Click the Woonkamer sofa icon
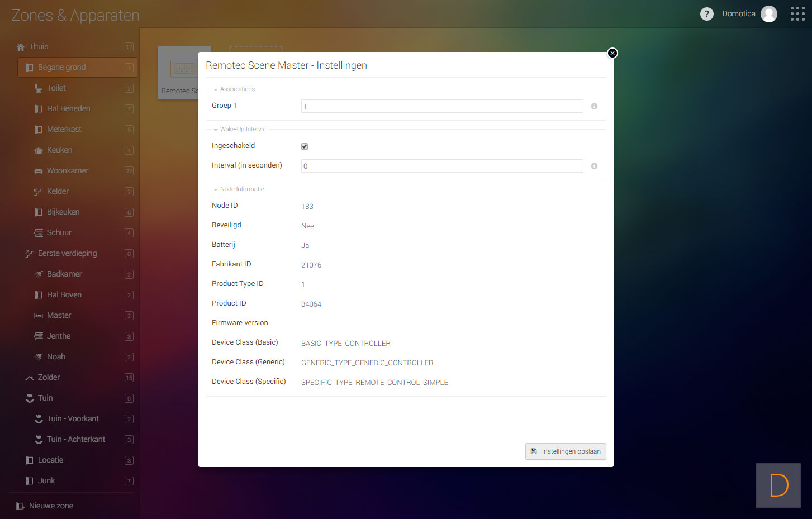The height and width of the screenshot is (519, 812). coord(39,171)
